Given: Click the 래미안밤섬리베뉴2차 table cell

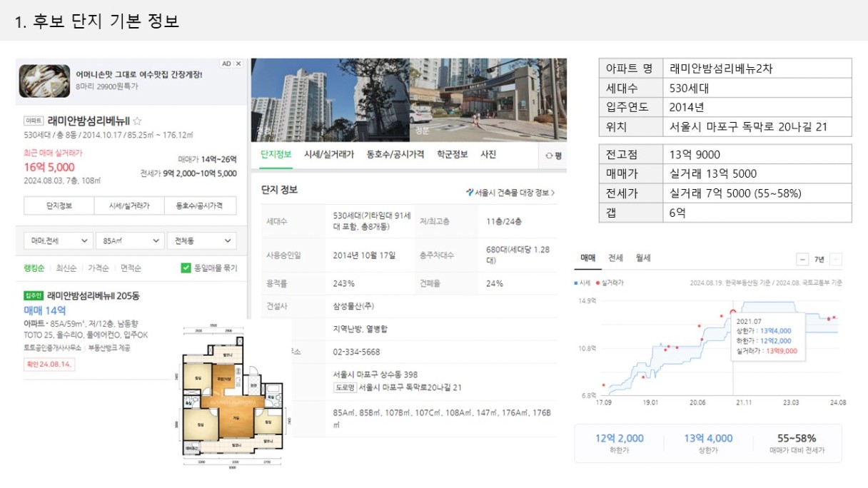Looking at the screenshot, I should click(757, 68).
